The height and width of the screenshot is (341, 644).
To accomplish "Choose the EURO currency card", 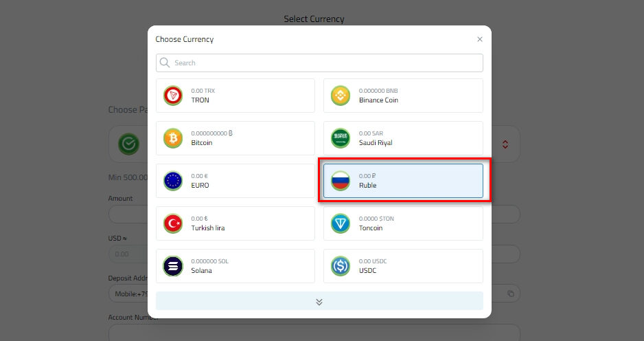I will click(235, 181).
